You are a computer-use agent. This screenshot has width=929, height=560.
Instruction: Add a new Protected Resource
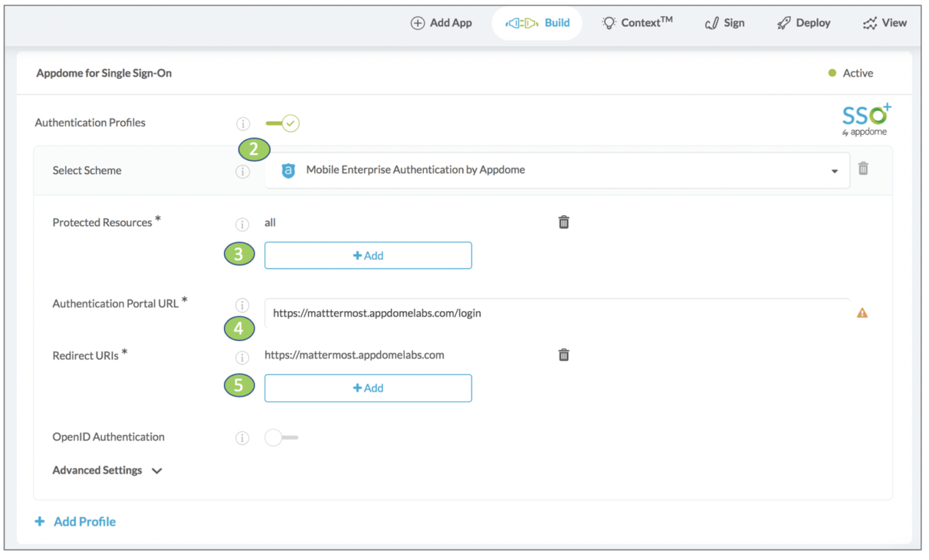click(x=368, y=256)
